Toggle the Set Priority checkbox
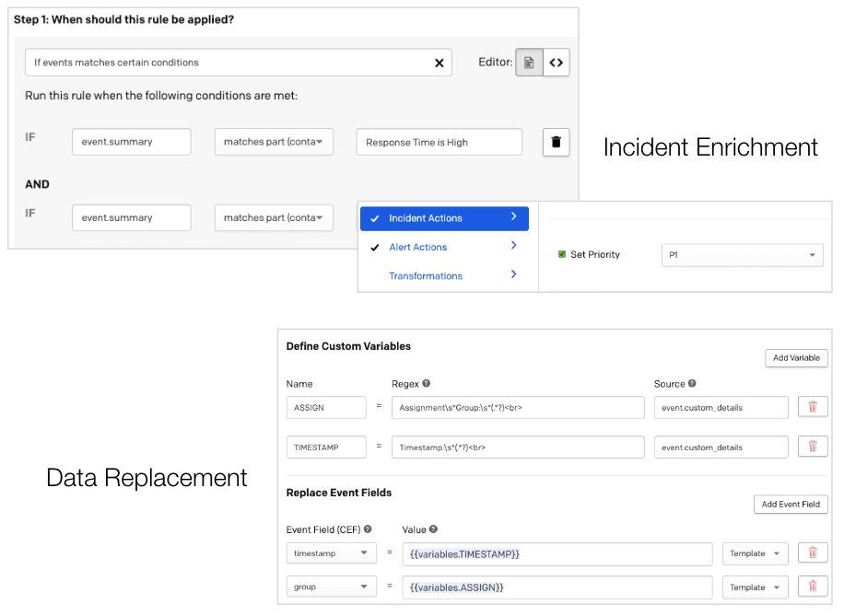Viewport: 844px width, 616px height. (562, 255)
